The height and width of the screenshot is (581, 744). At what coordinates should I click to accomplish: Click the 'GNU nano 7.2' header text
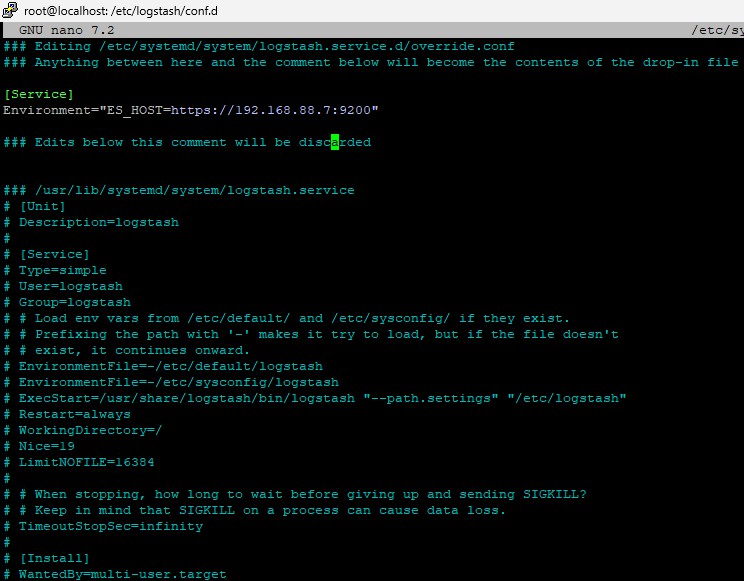(66, 30)
